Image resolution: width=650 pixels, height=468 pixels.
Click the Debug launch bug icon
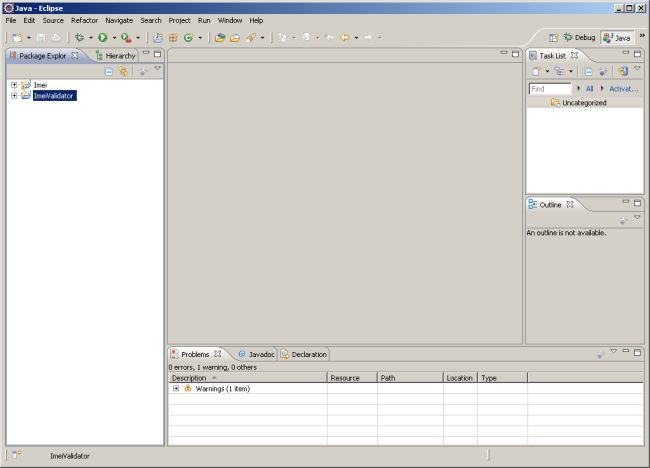pyautogui.click(x=79, y=38)
